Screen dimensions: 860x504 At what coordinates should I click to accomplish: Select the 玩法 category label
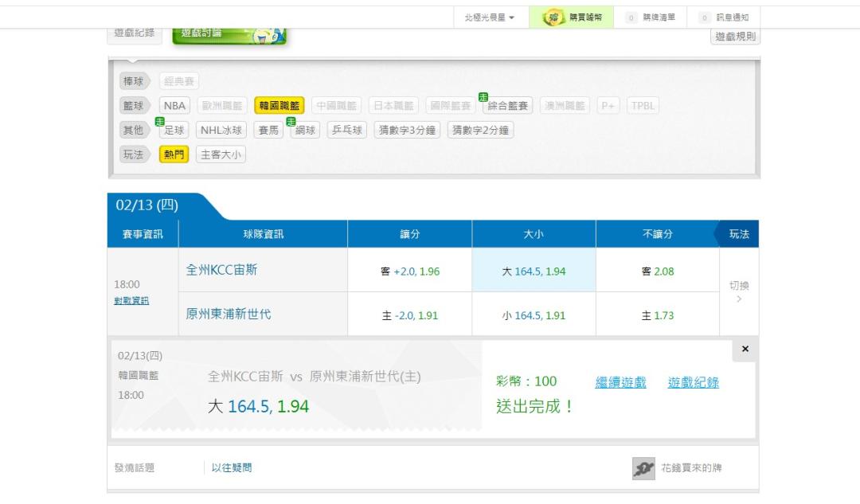[133, 154]
